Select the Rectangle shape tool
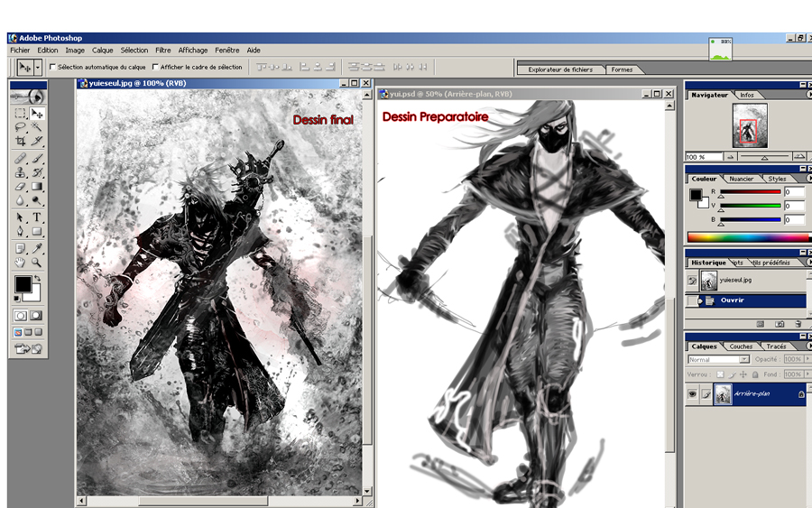The image size is (812, 508). pos(37,232)
